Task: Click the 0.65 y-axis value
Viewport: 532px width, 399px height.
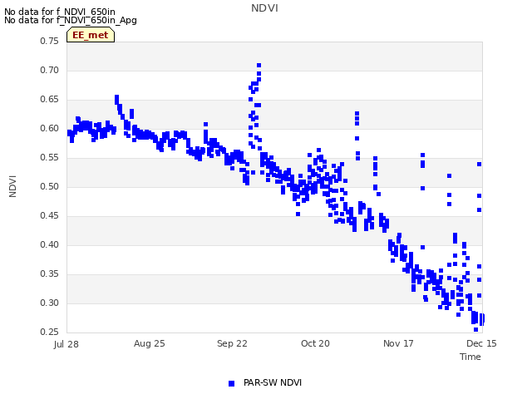Action: tap(50, 100)
